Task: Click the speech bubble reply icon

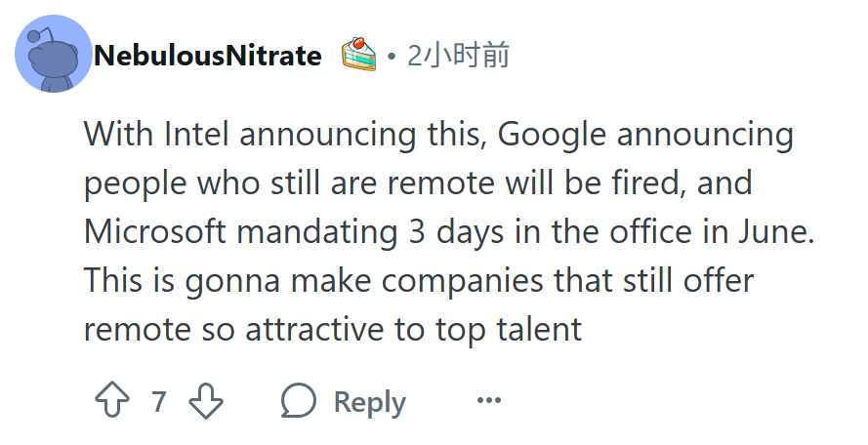Action: tap(299, 400)
